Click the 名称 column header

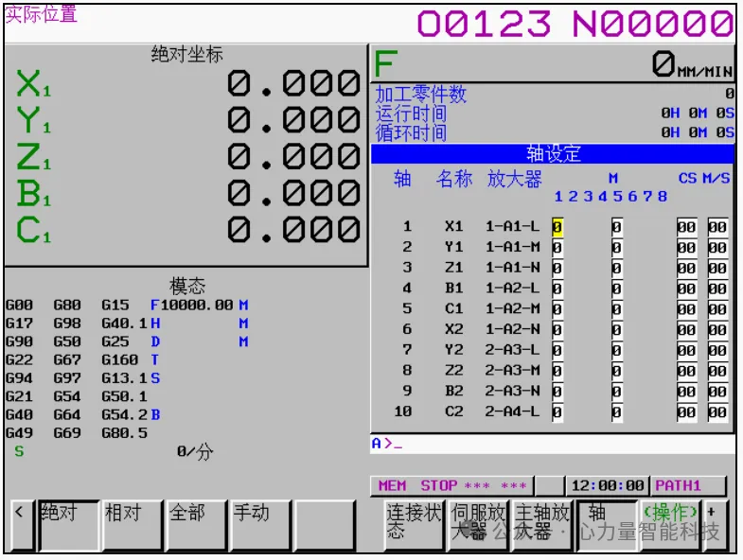(x=454, y=179)
